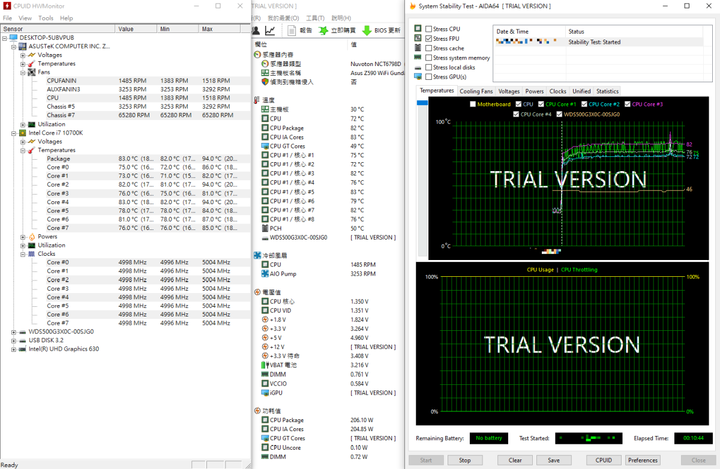Click the Clocks icon in HWMonitor tree
Image resolution: width=720 pixels, height=469 pixels.
pyautogui.click(x=32, y=254)
